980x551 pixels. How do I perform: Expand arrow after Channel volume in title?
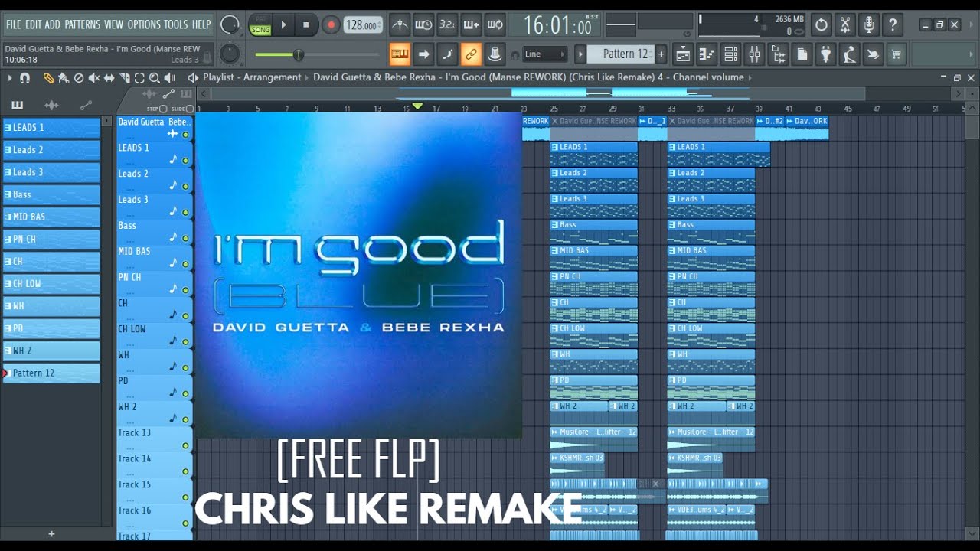coord(750,77)
